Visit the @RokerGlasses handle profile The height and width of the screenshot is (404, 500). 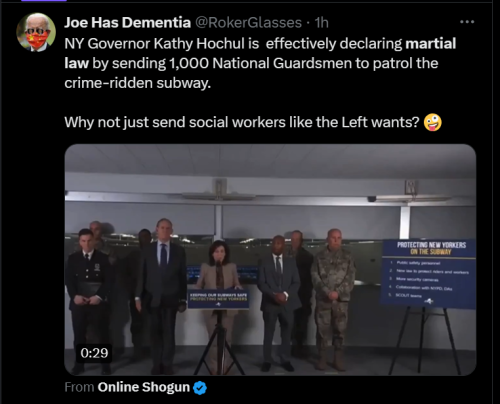click(x=248, y=23)
